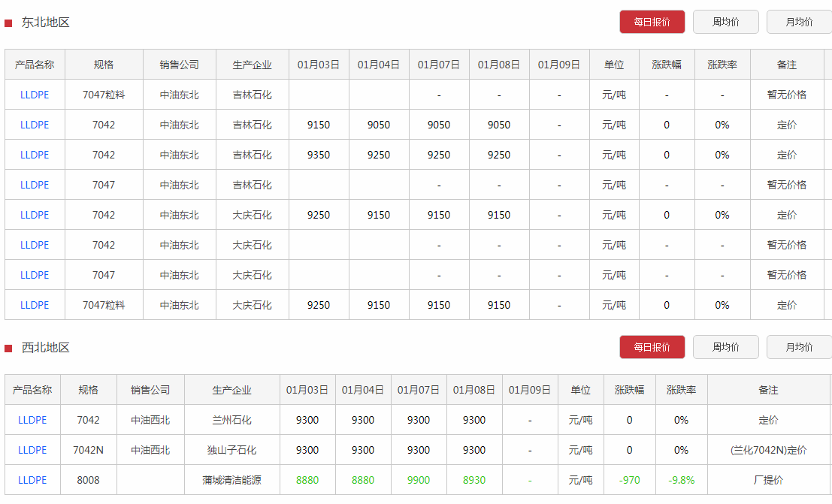This screenshot has height=504, width=832.
Task: Select the -9.8% change rate cell
Action: click(681, 480)
